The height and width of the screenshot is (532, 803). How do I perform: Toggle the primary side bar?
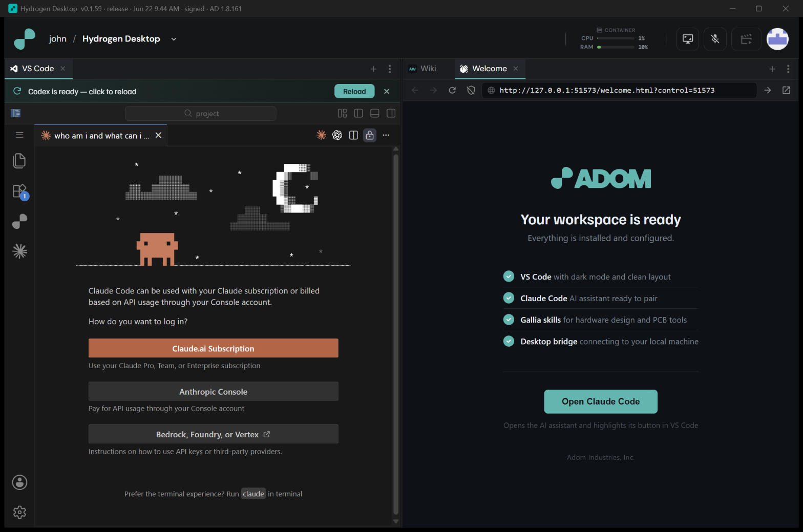358,113
